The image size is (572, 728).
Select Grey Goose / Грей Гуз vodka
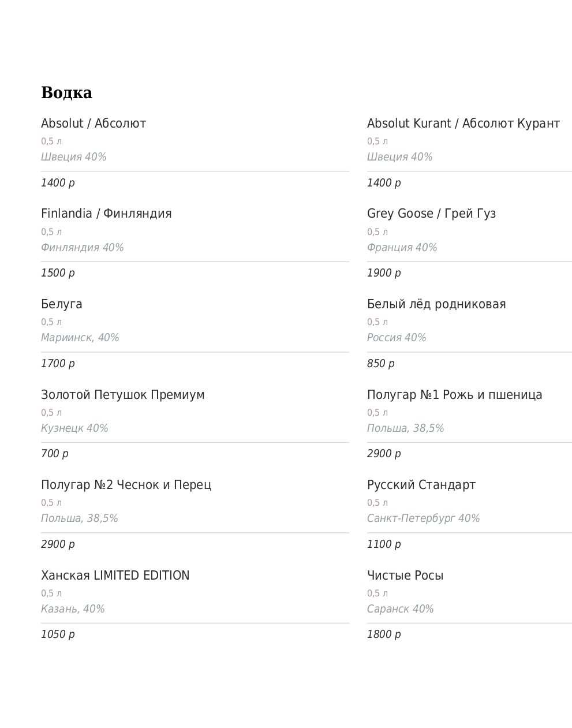point(431,214)
